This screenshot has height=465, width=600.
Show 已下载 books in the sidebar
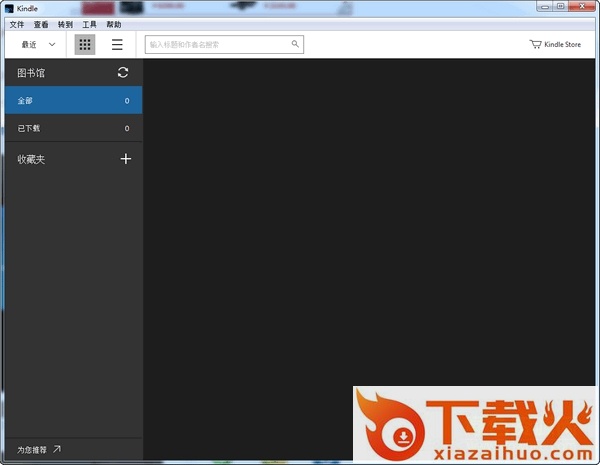click(x=72, y=128)
